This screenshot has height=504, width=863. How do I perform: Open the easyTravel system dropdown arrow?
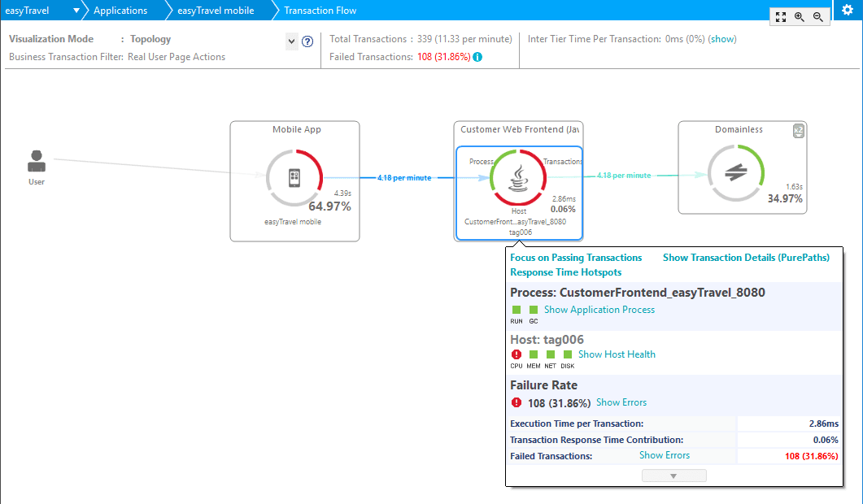point(76,11)
